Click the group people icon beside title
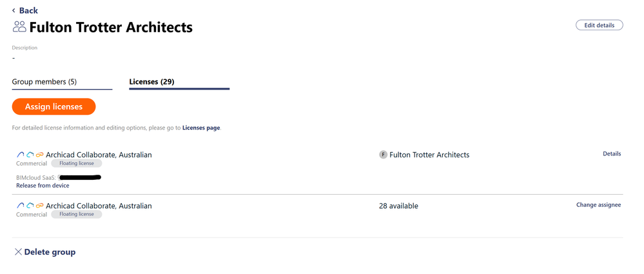Screen dimensions: 644x274 point(19,27)
